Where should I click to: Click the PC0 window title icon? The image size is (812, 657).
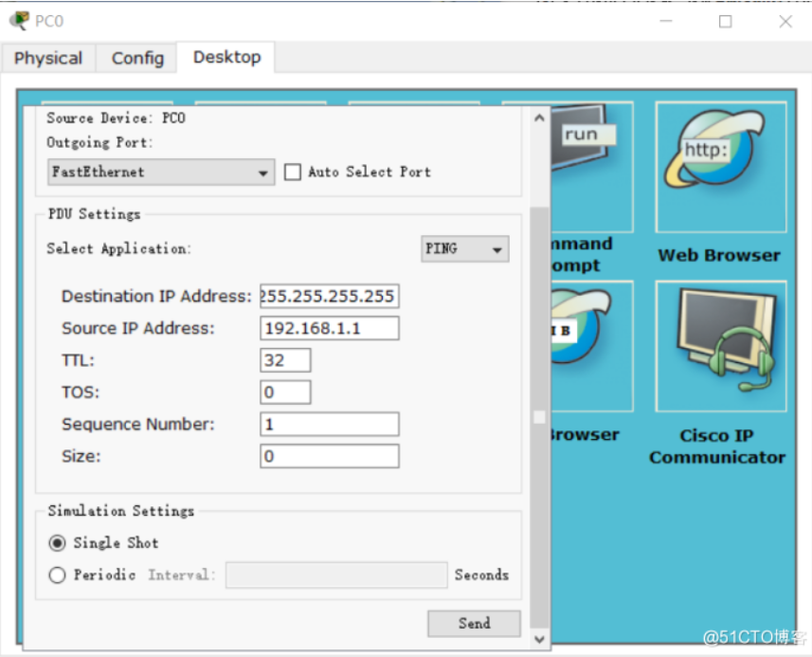20,21
